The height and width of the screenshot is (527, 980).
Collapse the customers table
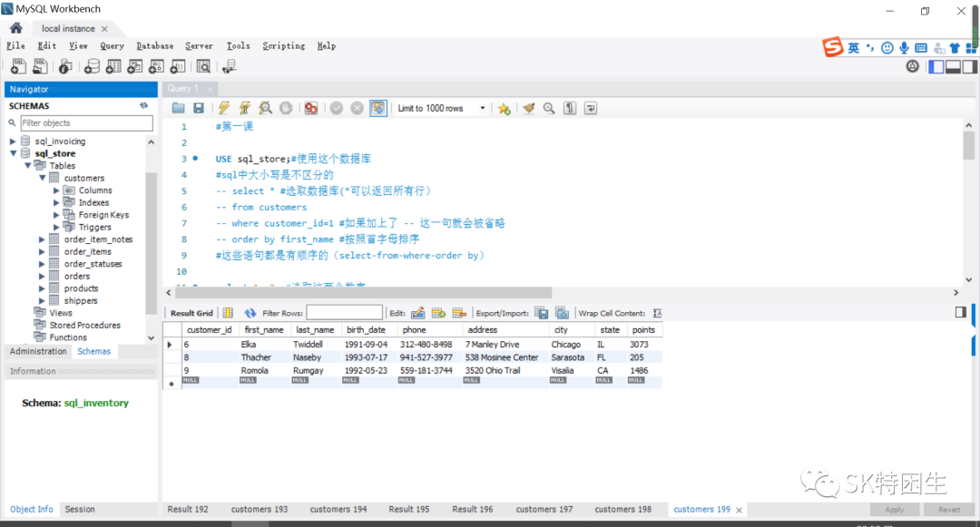pyautogui.click(x=43, y=178)
